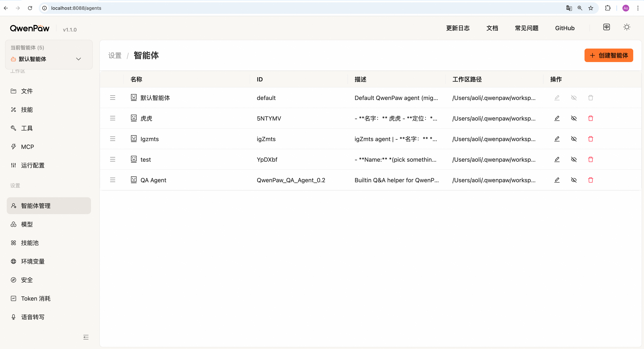Go to 技能池 settings
The image size is (644, 349).
49,243
